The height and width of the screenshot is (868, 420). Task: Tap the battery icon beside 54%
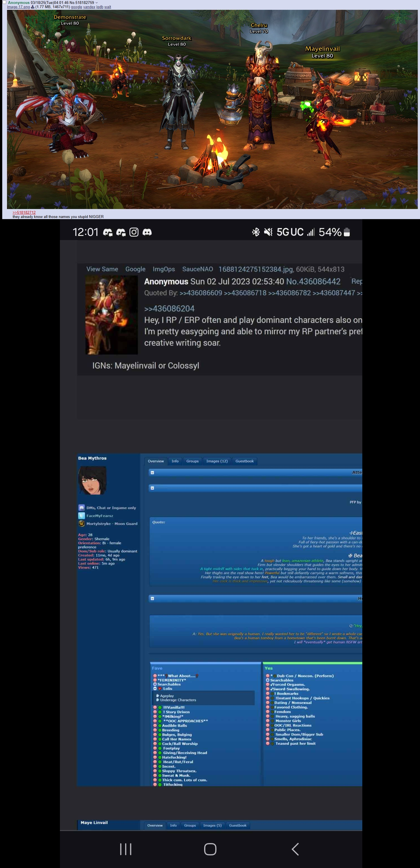click(347, 232)
